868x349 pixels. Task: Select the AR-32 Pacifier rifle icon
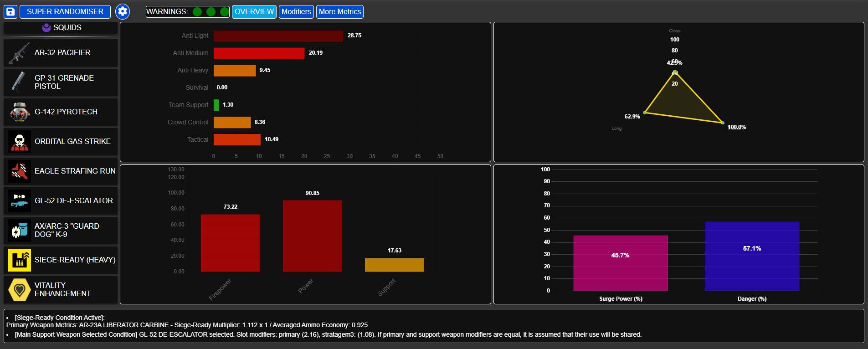tap(19, 53)
